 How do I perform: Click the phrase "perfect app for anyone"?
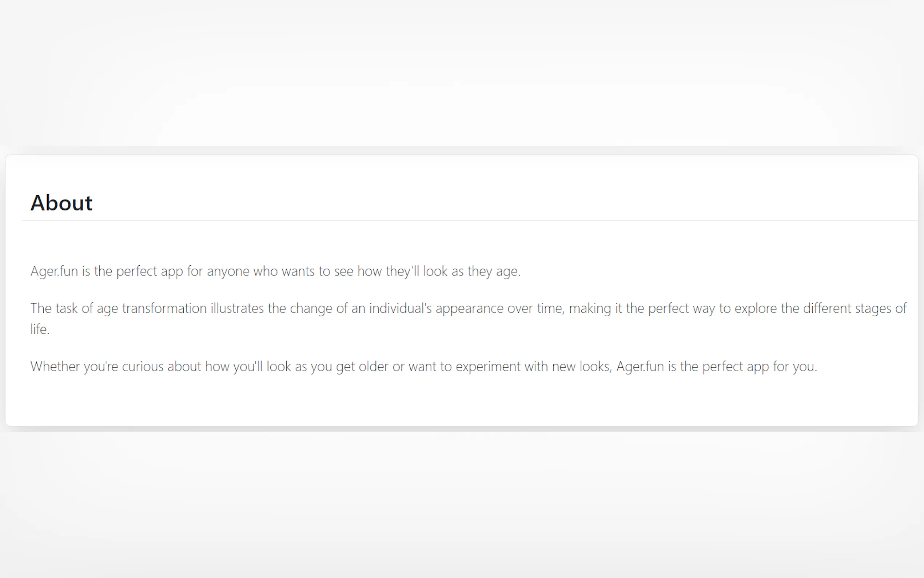coord(159,271)
